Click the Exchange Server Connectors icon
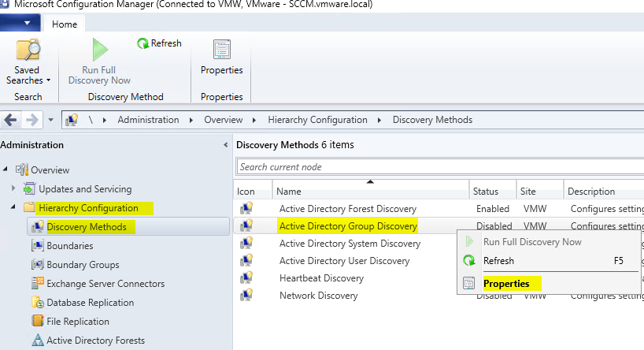Screen dimensions: 644x350 coord(36,284)
